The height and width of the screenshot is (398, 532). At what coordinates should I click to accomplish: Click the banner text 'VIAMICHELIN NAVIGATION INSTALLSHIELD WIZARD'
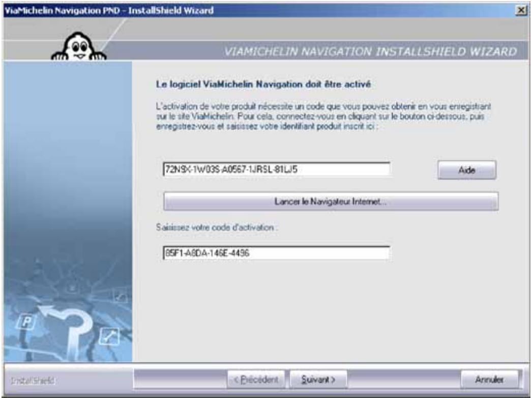(x=370, y=51)
